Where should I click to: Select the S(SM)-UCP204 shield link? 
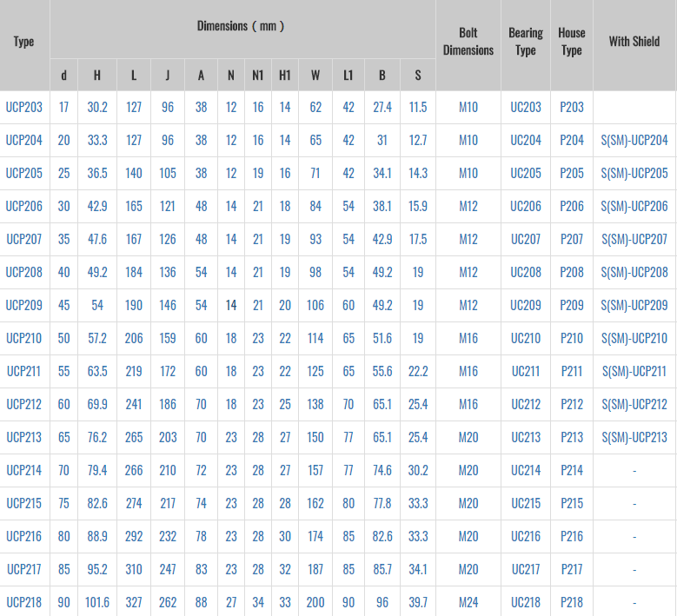pos(634,140)
